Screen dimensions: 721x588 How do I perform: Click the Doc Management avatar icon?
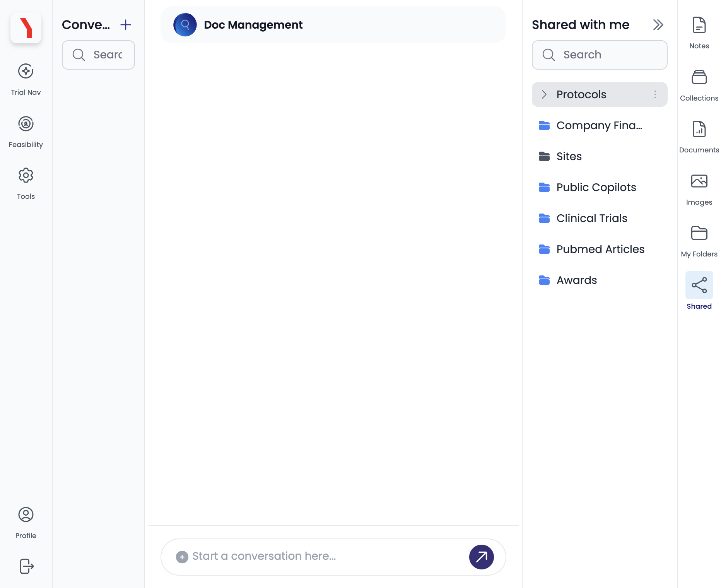[x=185, y=25]
